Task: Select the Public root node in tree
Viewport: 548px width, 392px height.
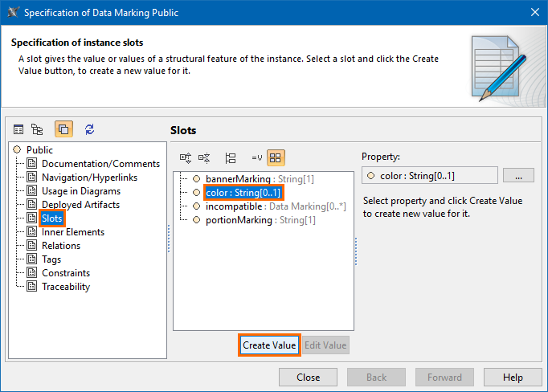Action: click(x=39, y=150)
